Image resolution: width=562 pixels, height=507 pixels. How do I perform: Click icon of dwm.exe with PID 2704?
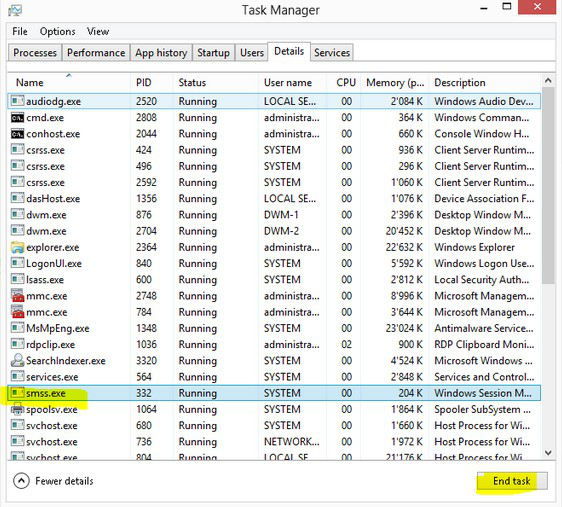point(17,231)
